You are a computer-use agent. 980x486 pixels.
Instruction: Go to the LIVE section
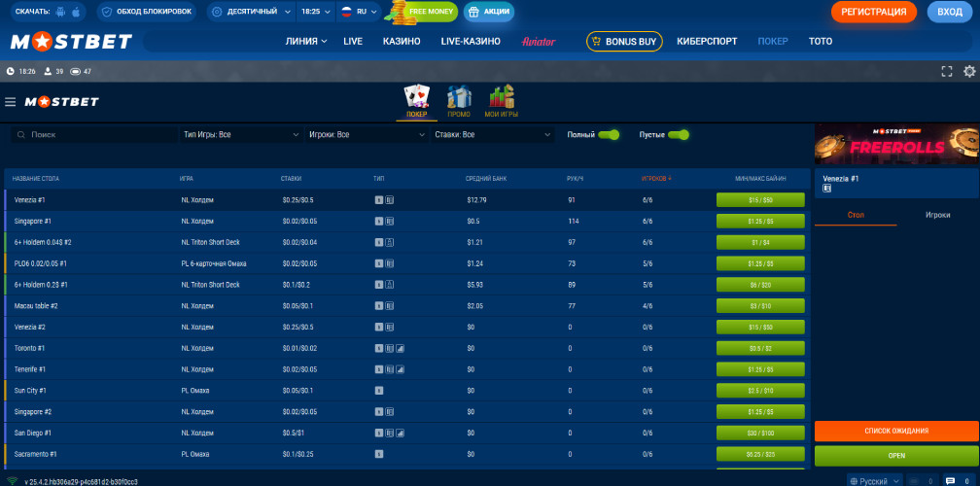tap(353, 41)
